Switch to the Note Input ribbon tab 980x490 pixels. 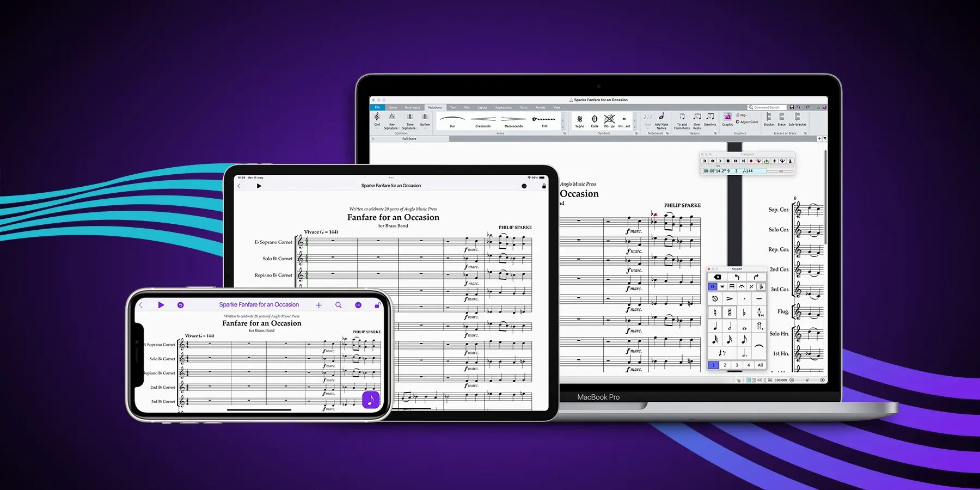(412, 107)
